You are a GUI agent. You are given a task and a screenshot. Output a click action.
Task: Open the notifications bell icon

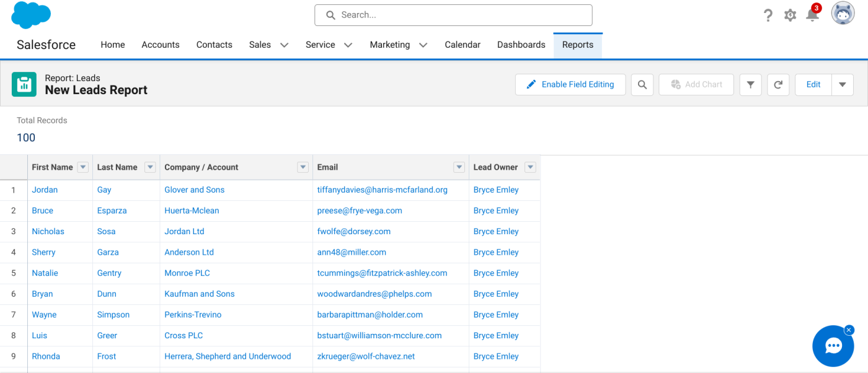[812, 15]
